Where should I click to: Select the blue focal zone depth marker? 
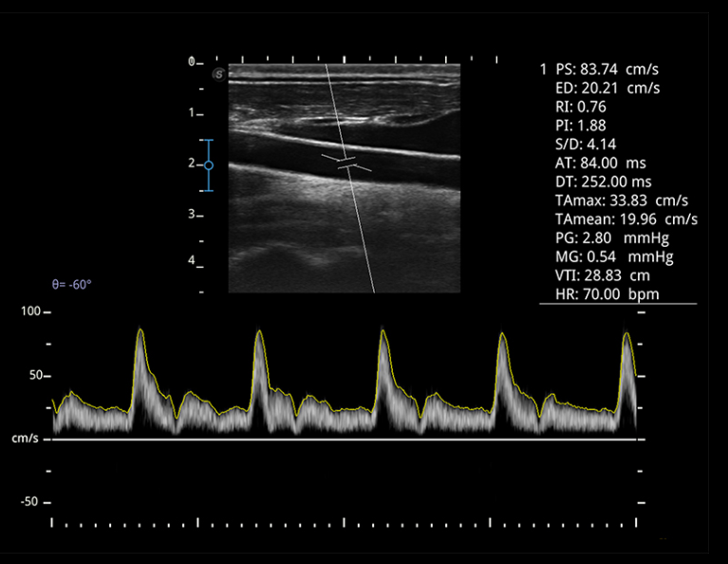(x=209, y=165)
